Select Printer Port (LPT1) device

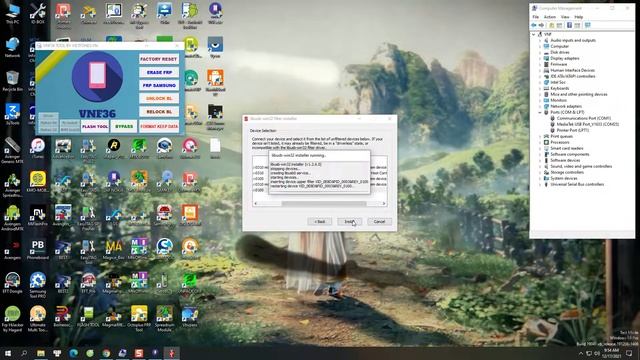click(573, 130)
